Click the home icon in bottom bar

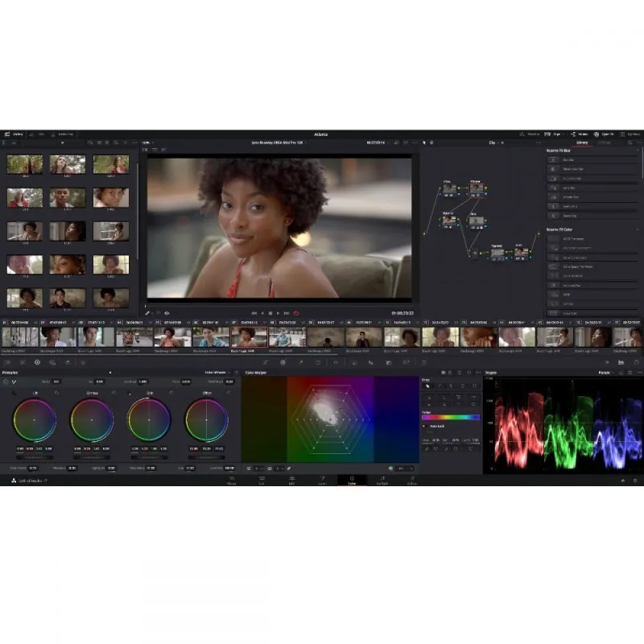pos(622,480)
